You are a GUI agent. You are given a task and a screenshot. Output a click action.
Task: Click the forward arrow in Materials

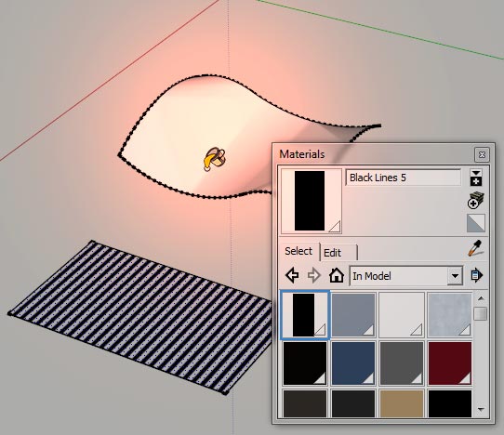(313, 275)
